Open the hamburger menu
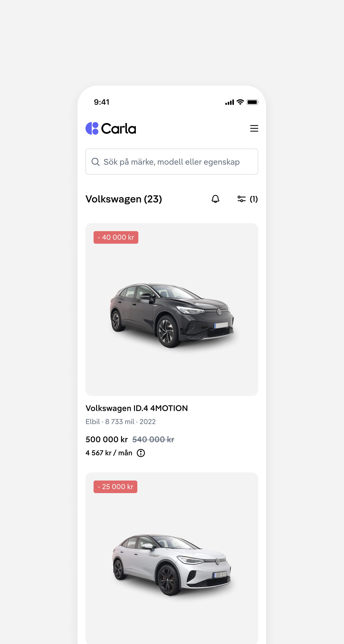Screen dimensions: 344x644 pyautogui.click(x=254, y=128)
